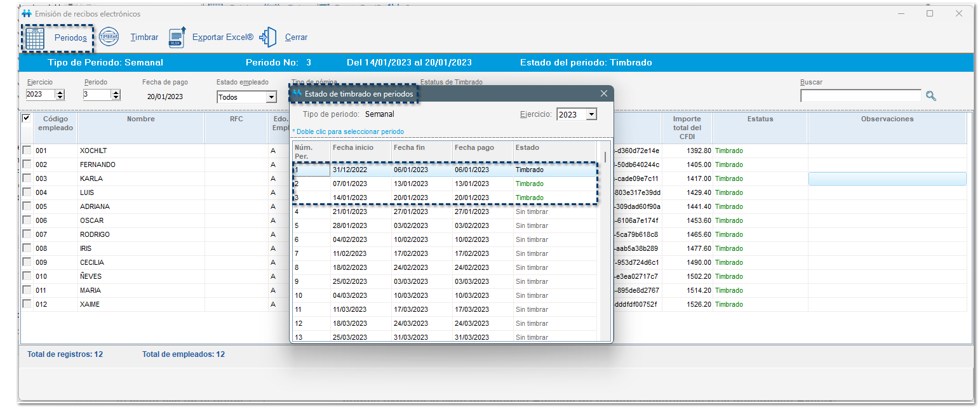Click the search magnifier icon
The width and height of the screenshot is (980, 409).
click(931, 97)
